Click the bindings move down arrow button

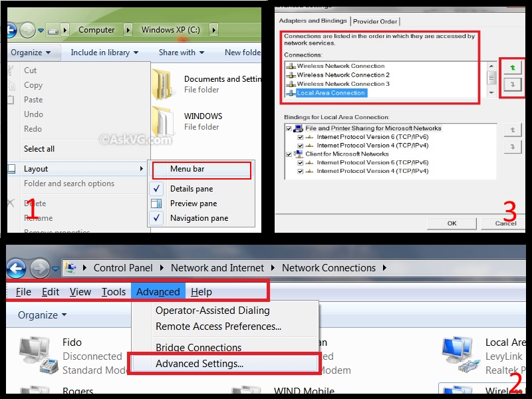click(512, 147)
